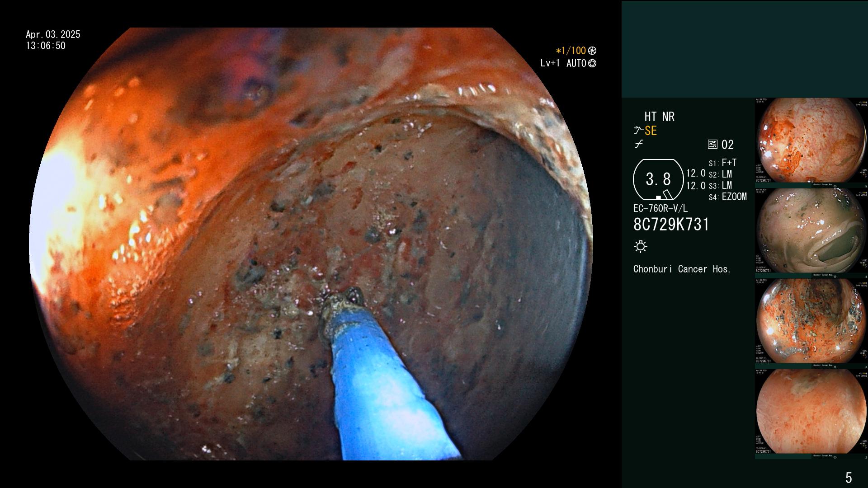
Task: Click the icon below the SE symbol
Action: tap(638, 145)
